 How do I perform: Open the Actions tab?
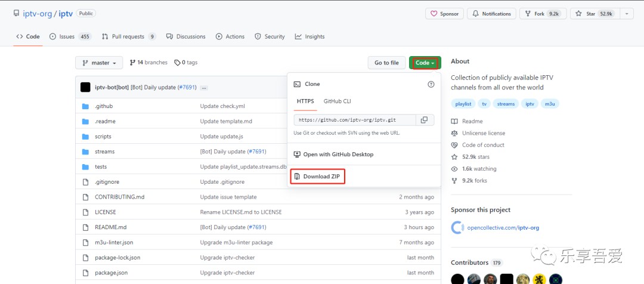pyautogui.click(x=230, y=36)
